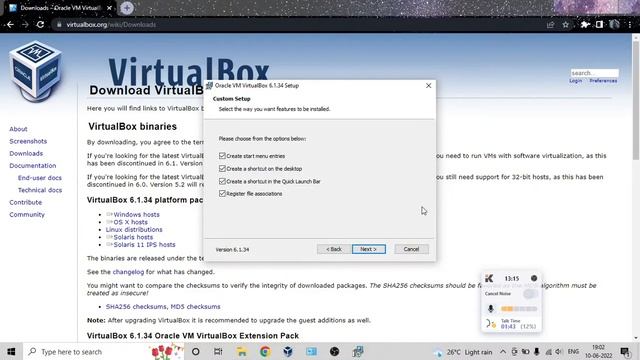640x360 pixels.
Task: Open the taskbar clock and date
Action: pos(598,351)
